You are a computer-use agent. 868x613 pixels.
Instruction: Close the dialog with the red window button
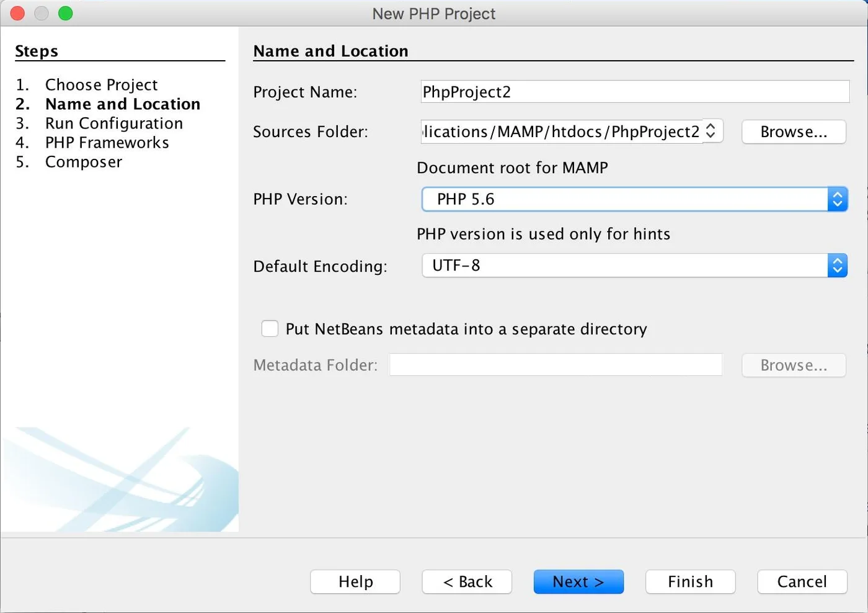click(17, 13)
